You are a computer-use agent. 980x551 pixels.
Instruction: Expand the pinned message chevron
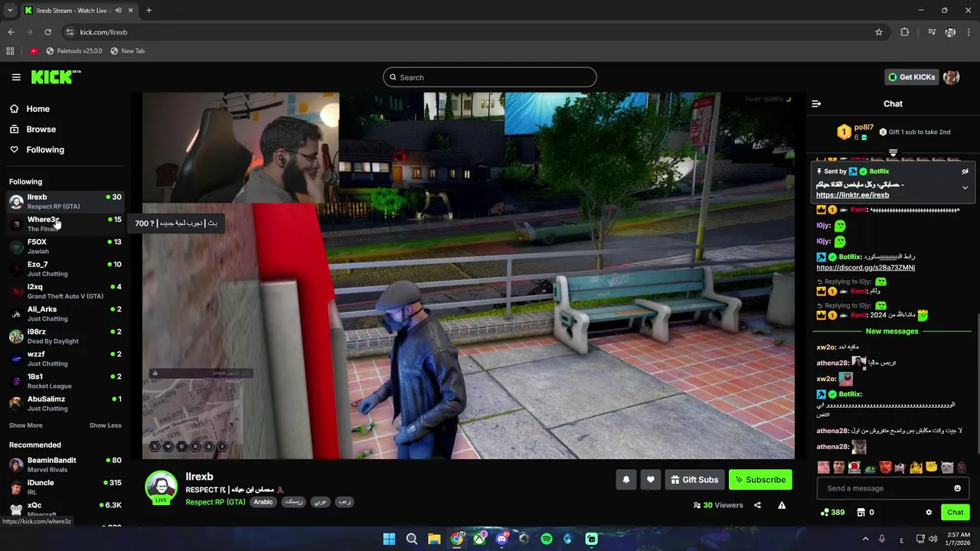point(965,187)
